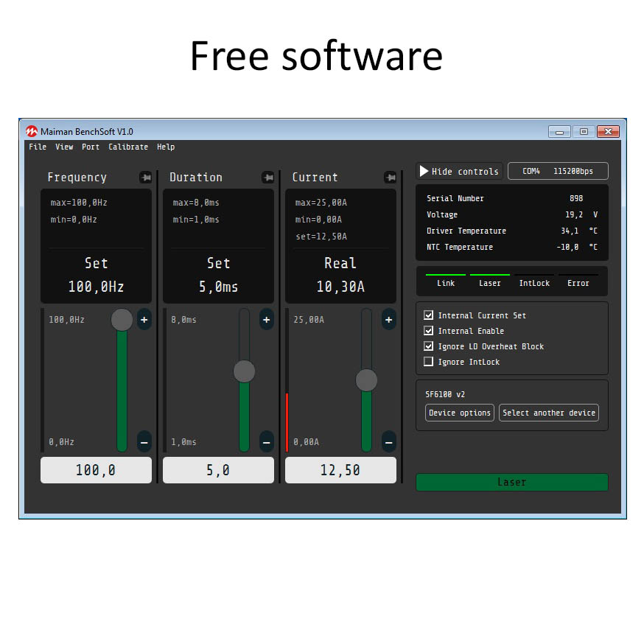Click the COM4 115200bps port button
This screenshot has height=644, width=644.
click(x=558, y=171)
